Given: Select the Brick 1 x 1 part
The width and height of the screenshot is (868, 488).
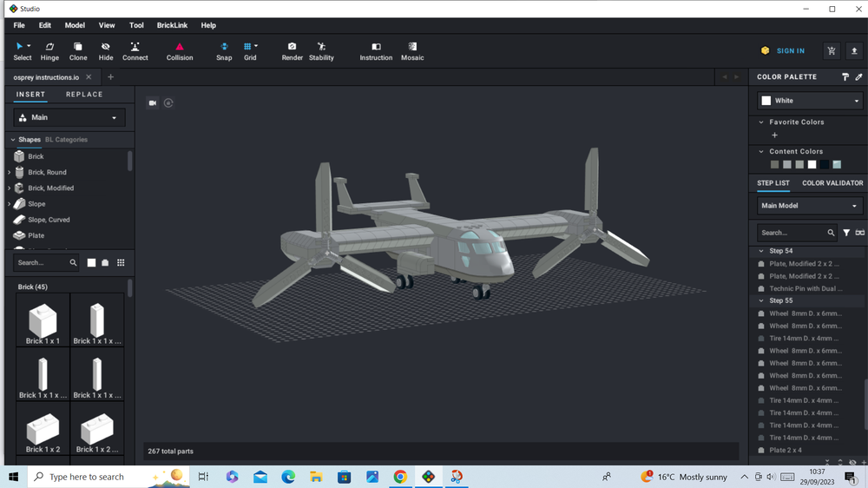Looking at the screenshot, I should point(43,320).
